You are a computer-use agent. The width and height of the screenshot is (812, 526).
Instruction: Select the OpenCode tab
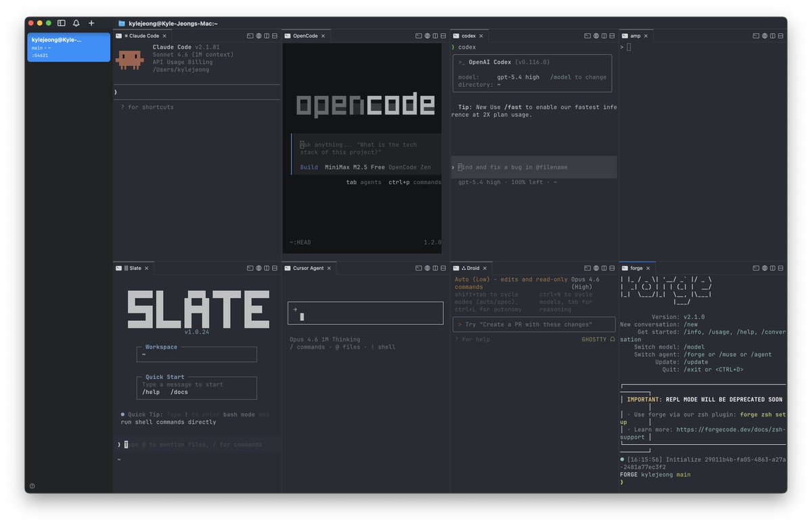coord(305,36)
